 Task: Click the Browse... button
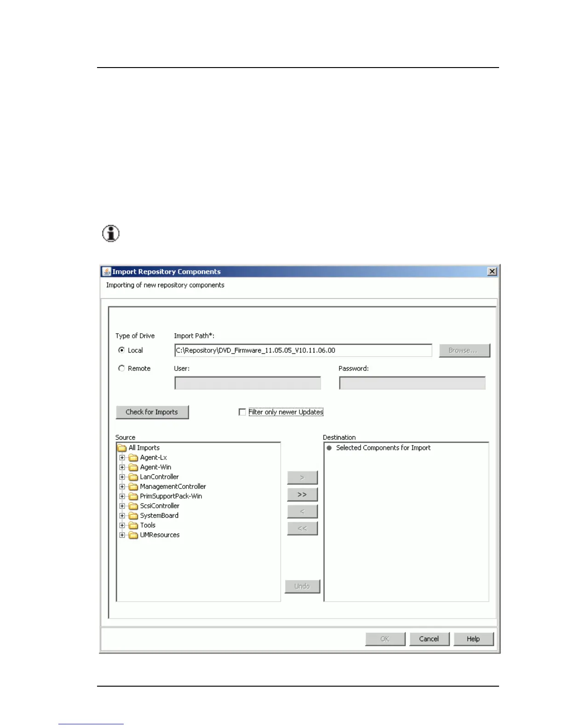pyautogui.click(x=465, y=350)
